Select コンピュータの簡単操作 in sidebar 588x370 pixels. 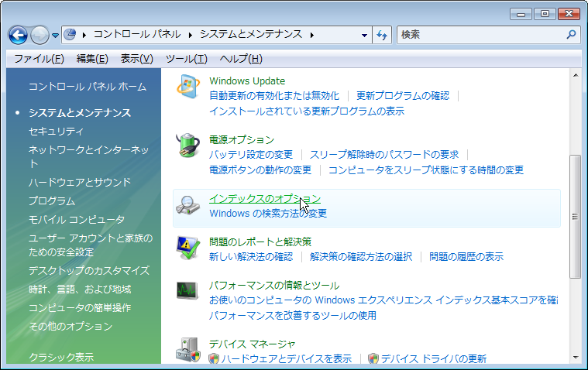click(80, 308)
